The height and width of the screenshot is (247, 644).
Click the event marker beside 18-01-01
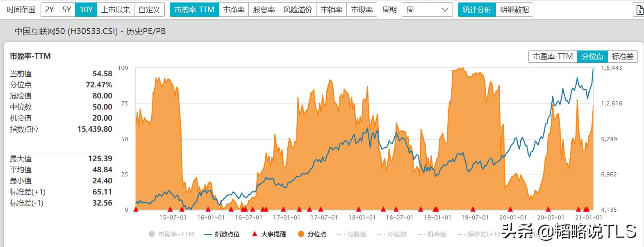point(359,209)
